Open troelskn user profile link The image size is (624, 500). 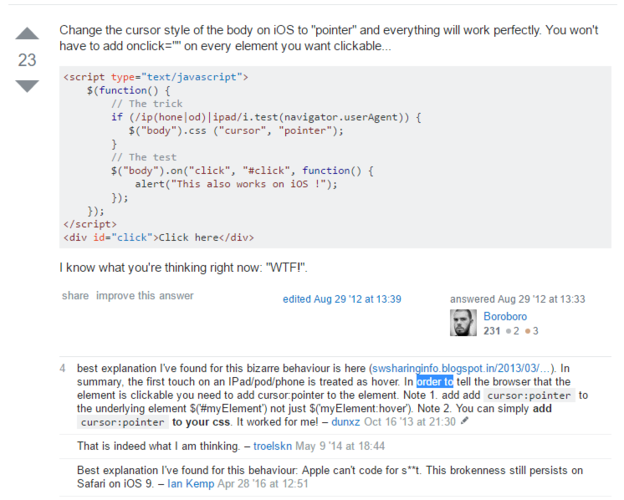coord(273,446)
